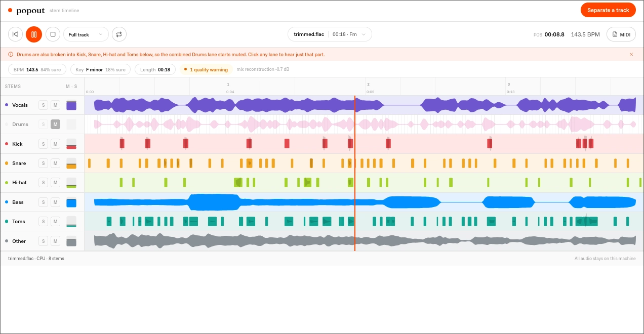
Task: Click bar 2 marker on the timeline ruler
Action: pyautogui.click(x=368, y=85)
